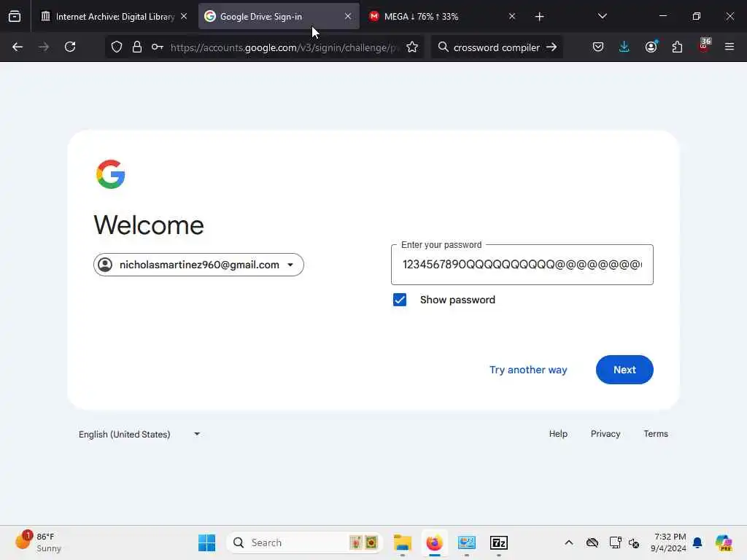The image size is (747, 560).
Task: Open Copilot preview icon in taskbar
Action: [724, 542]
